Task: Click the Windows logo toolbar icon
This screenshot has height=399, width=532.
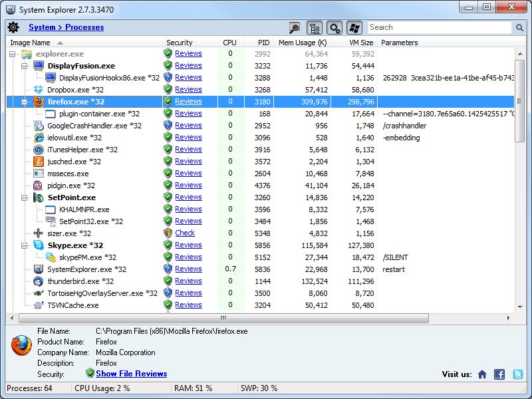Action: point(354,27)
